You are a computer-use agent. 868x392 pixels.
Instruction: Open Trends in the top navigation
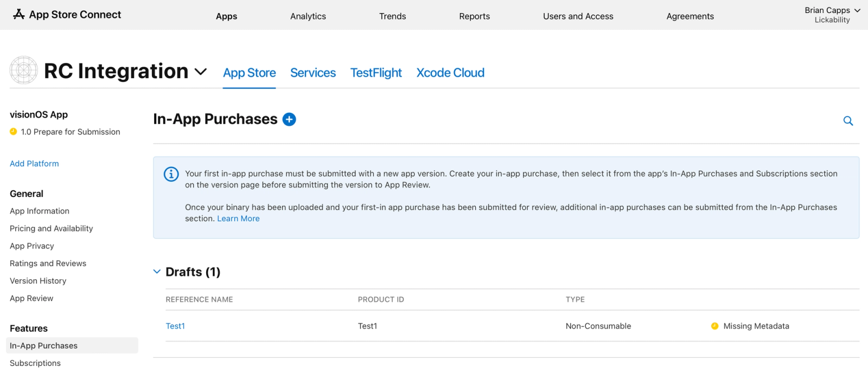coord(393,16)
